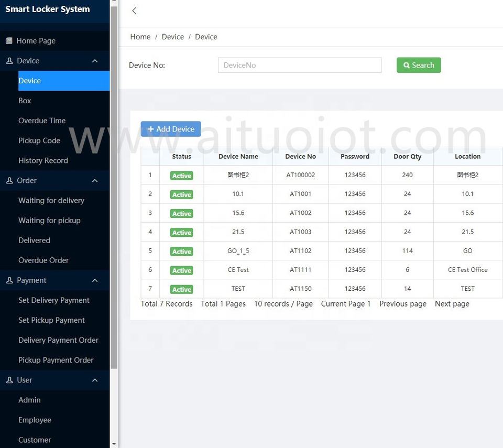
Task: Open Set Delivery Payment
Action: 55,300
